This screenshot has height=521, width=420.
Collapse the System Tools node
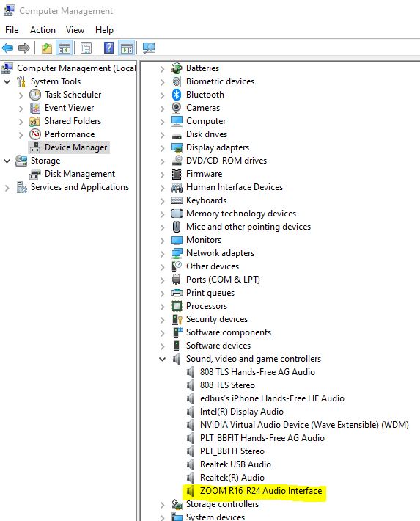pos(7,81)
